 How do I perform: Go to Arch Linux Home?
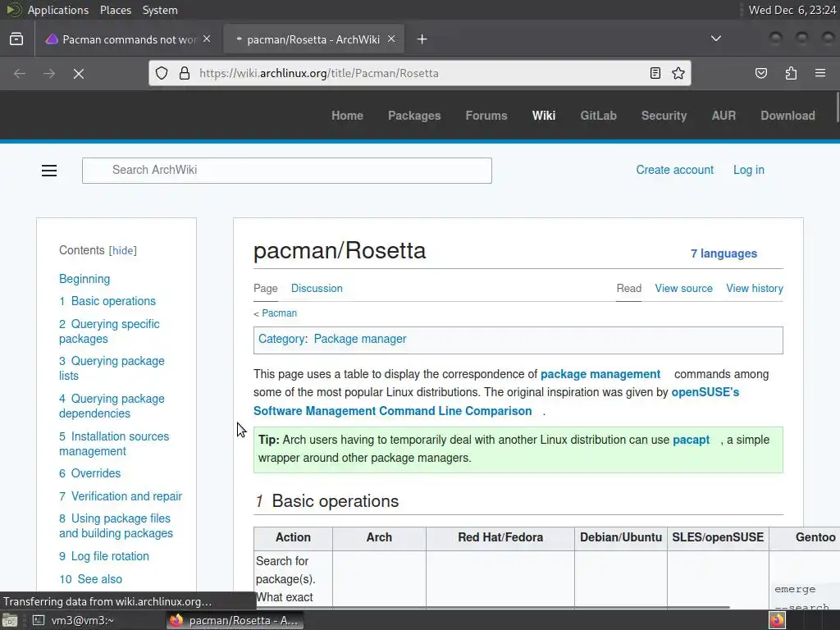pos(347,116)
